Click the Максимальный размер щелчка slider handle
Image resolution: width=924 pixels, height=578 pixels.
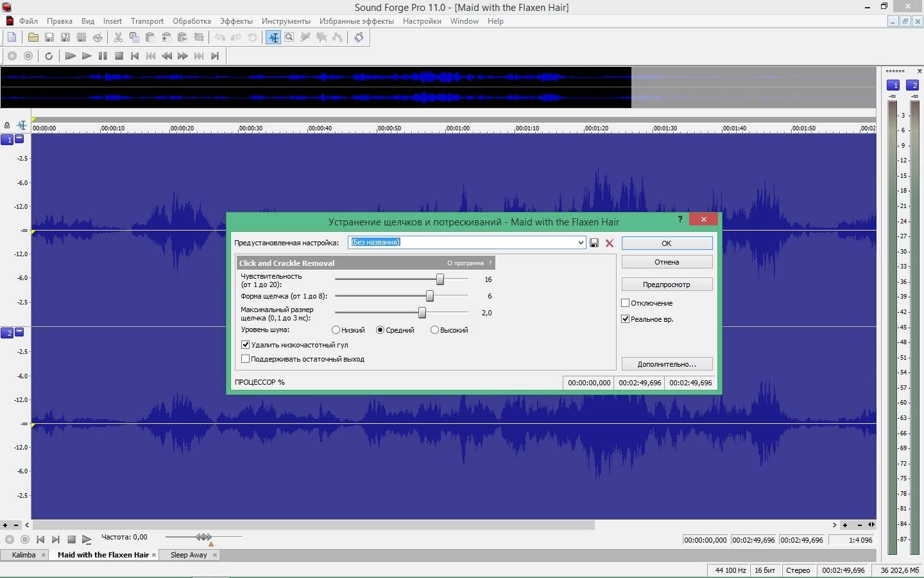click(x=422, y=313)
